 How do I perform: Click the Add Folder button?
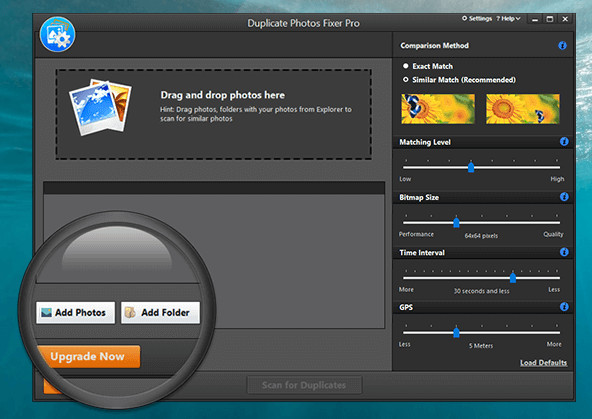(160, 313)
